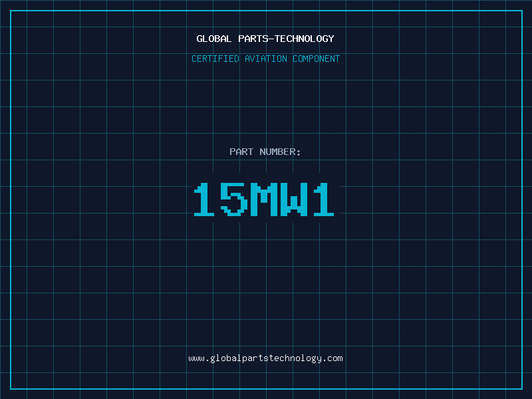Select the part number 15MW1
Image resolution: width=532 pixels, height=399 pixels.
coord(264,199)
